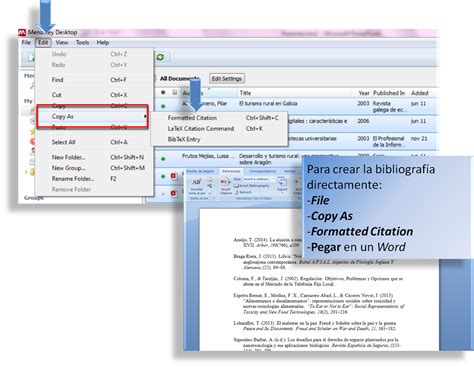Open PDF icon of the bottom document row
This screenshot has height=367, width=474.
[173, 193]
